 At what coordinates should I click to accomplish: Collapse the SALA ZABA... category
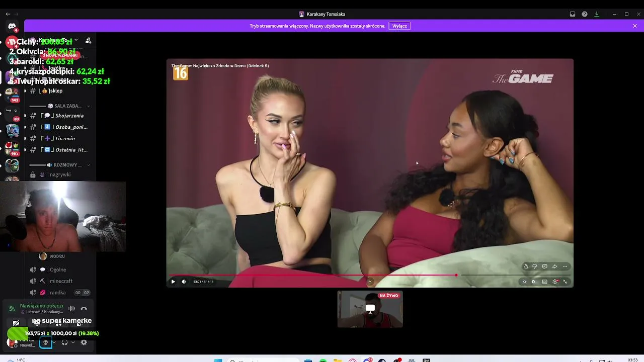60,106
